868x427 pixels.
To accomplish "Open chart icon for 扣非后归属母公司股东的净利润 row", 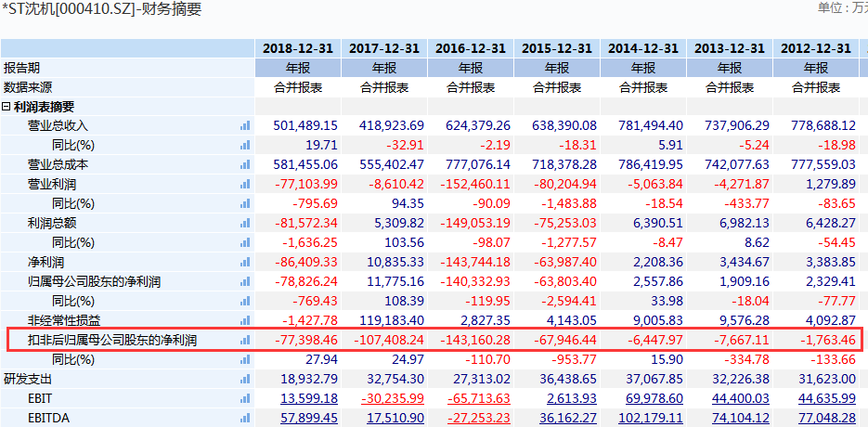I will [245, 340].
